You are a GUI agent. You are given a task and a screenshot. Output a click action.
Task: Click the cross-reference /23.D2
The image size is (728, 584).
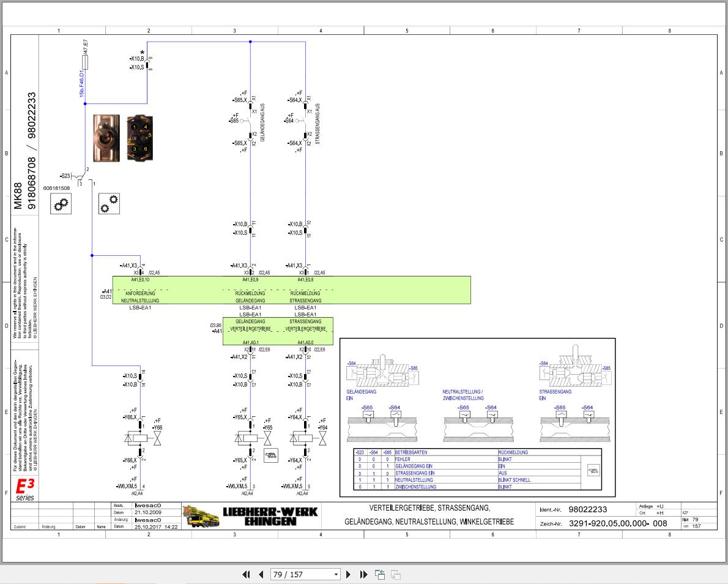[x=106, y=297]
